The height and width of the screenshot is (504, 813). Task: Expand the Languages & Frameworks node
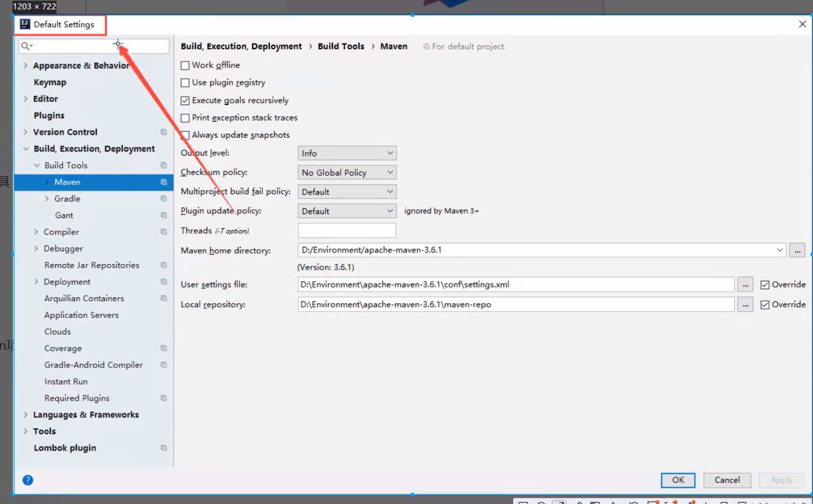coord(25,414)
